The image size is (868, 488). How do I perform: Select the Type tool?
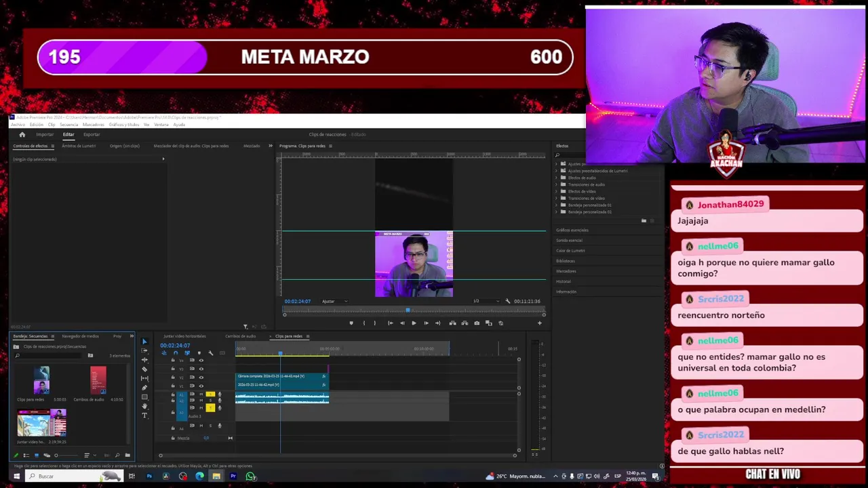(144, 415)
